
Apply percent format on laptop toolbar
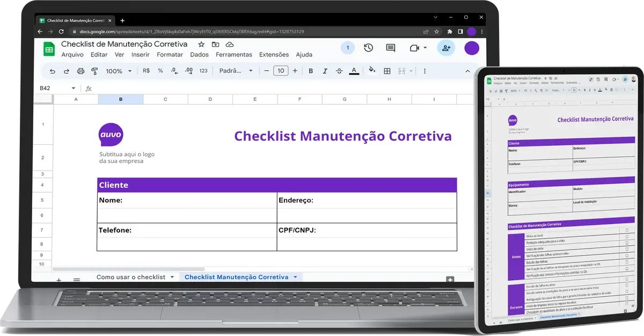(x=160, y=71)
